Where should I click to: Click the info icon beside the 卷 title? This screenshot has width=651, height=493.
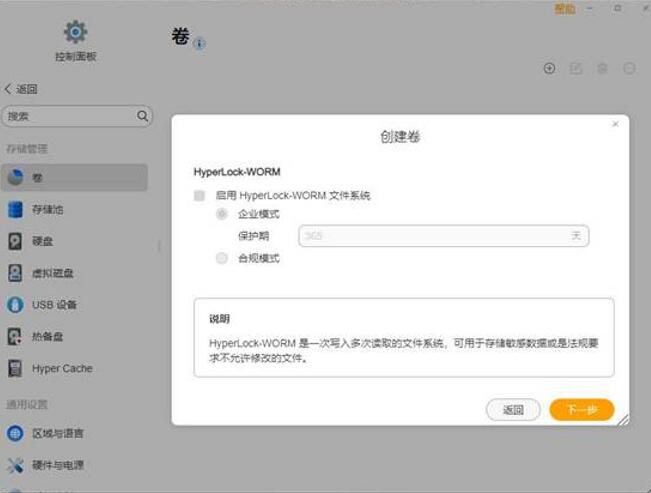point(199,44)
